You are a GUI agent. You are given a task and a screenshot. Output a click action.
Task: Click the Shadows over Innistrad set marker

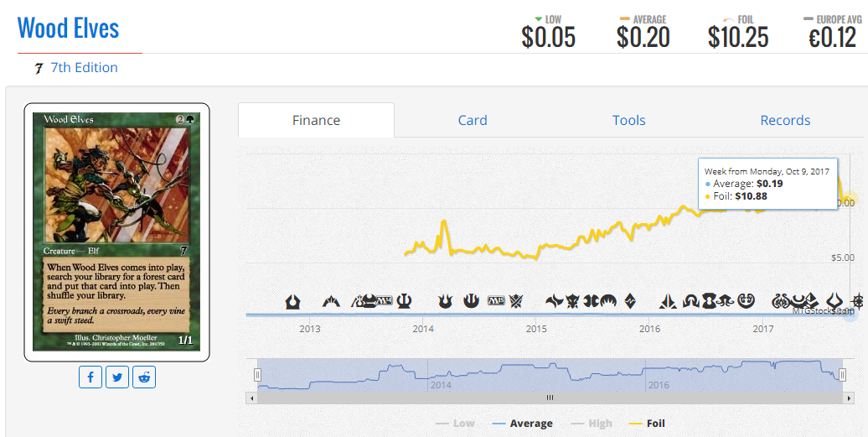[691, 301]
